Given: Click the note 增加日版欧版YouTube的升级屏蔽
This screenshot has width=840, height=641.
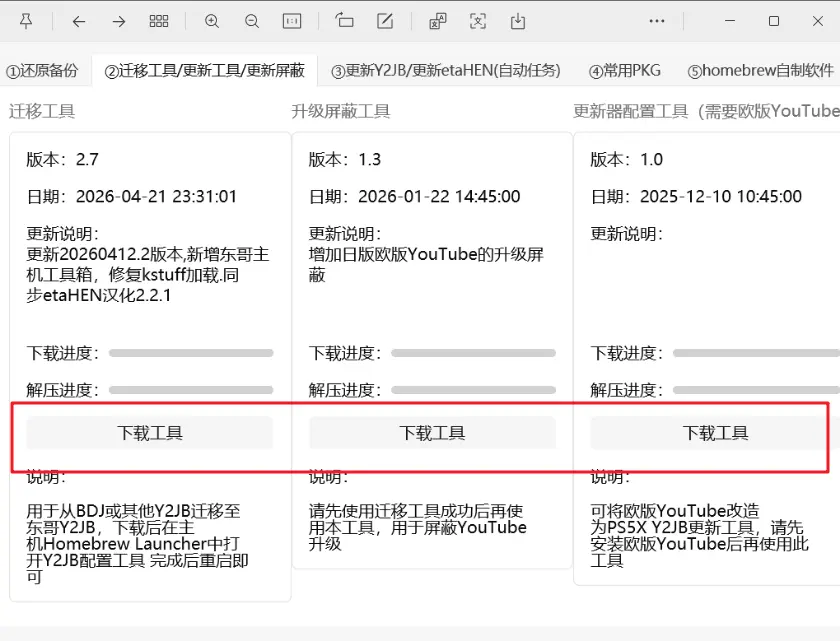Looking at the screenshot, I should click(x=426, y=264).
